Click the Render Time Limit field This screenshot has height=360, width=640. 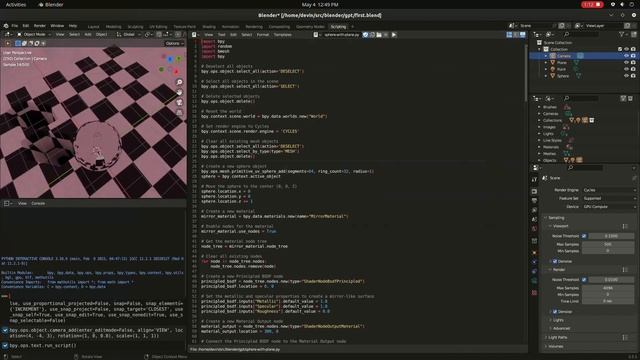[x=608, y=301]
